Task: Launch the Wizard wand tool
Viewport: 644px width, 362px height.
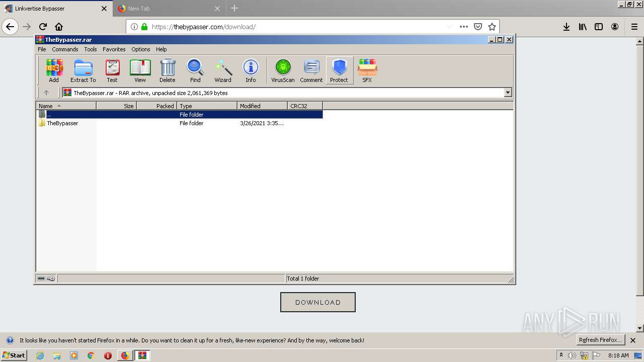Action: click(x=223, y=70)
